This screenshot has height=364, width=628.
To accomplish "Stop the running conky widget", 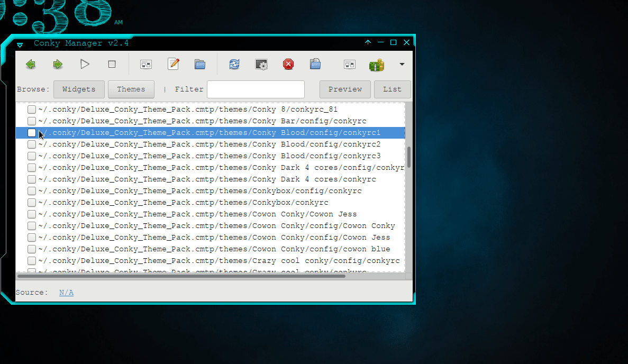I will click(112, 64).
